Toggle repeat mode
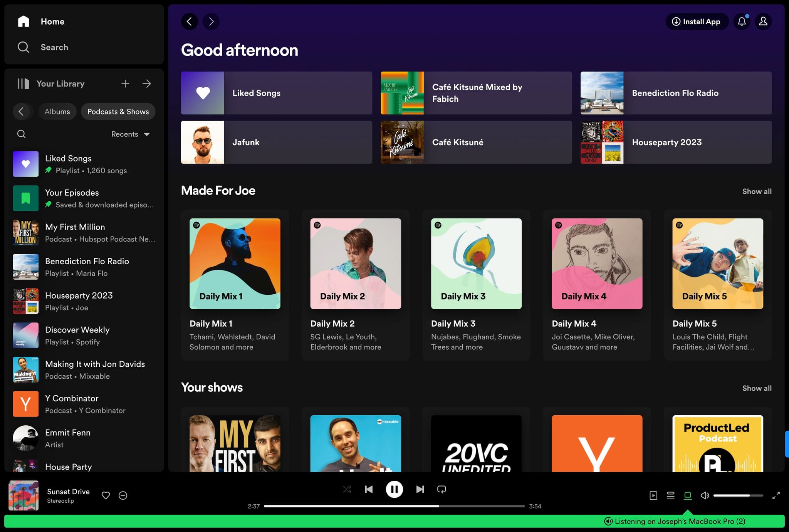Viewport: 789px width, 532px height. [x=442, y=489]
